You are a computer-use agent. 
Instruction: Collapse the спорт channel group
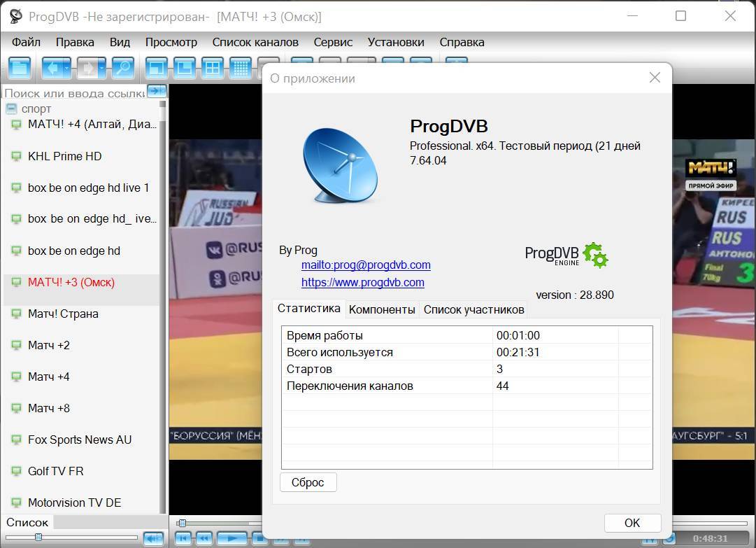[x=11, y=109]
